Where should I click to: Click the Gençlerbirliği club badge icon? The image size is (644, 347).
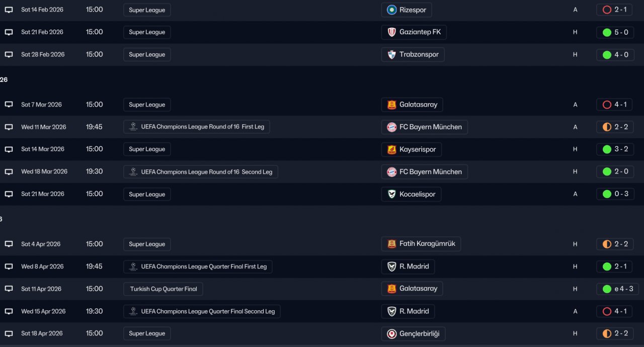coord(391,333)
